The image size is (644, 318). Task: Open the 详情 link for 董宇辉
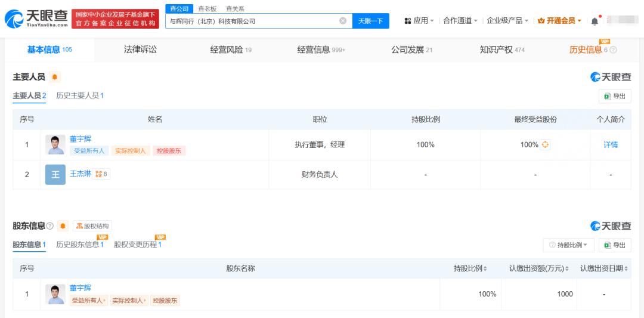(x=611, y=144)
